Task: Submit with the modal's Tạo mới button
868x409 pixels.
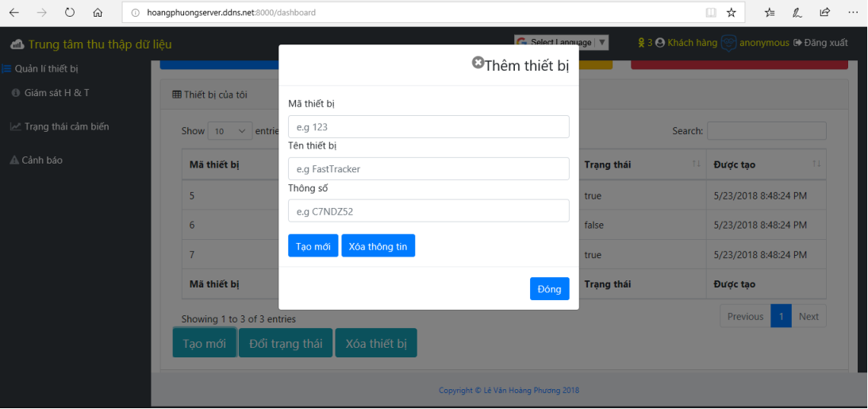Action: coord(313,246)
